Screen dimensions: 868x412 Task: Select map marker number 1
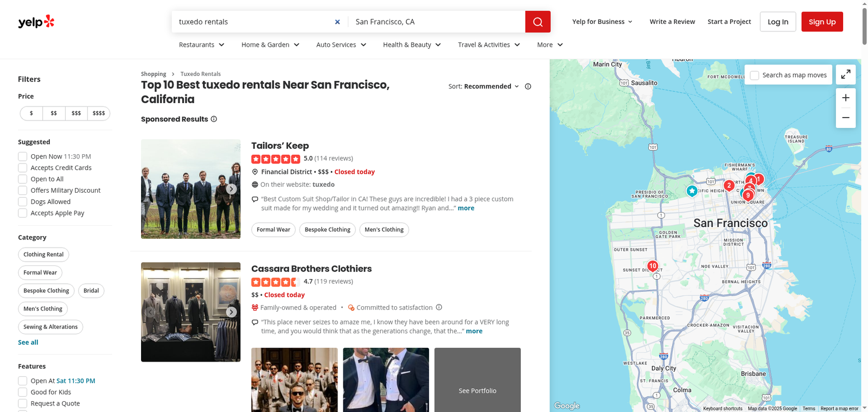tap(759, 179)
